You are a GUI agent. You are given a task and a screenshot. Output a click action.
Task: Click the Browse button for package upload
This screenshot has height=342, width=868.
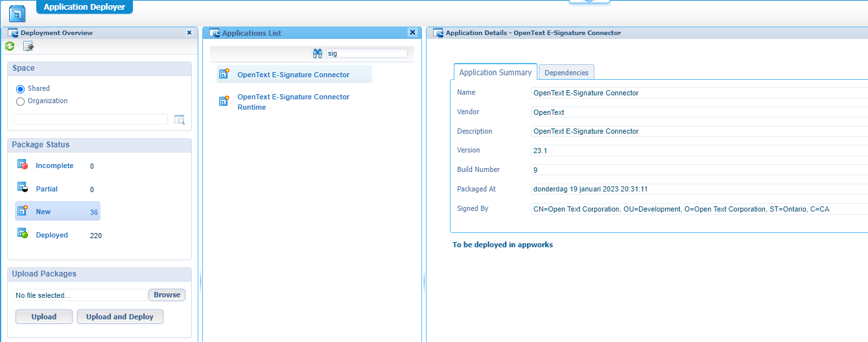pyautogui.click(x=167, y=295)
